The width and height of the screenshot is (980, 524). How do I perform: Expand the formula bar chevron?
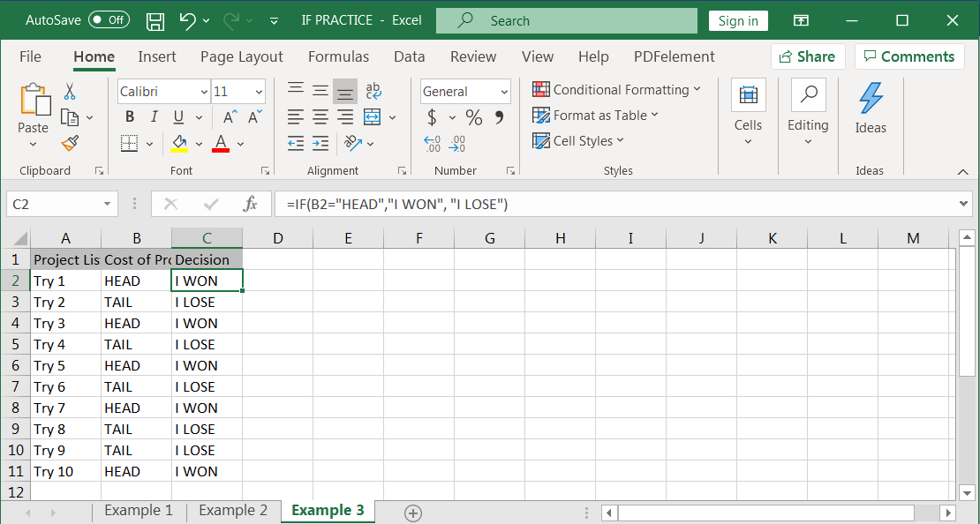[965, 204]
